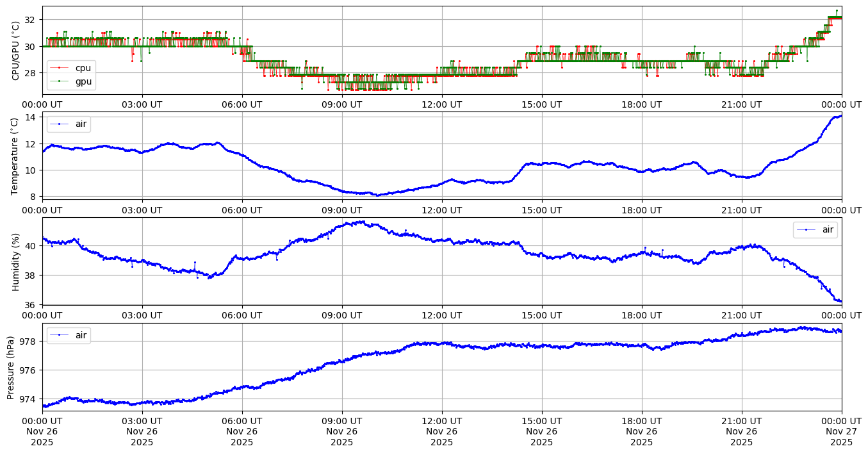Click the Temperature (°C) y-axis label
This screenshot has width=868, height=453.
pyautogui.click(x=16, y=156)
